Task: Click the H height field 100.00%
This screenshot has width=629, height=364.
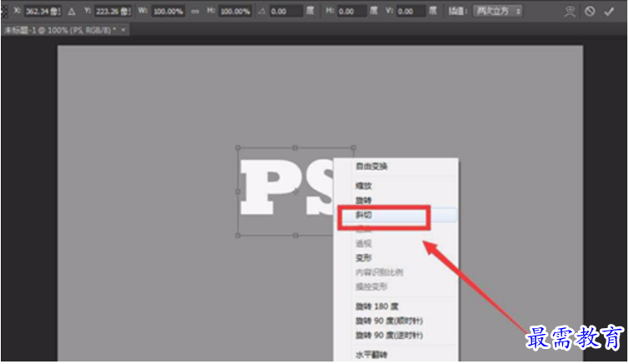Action: [x=235, y=11]
